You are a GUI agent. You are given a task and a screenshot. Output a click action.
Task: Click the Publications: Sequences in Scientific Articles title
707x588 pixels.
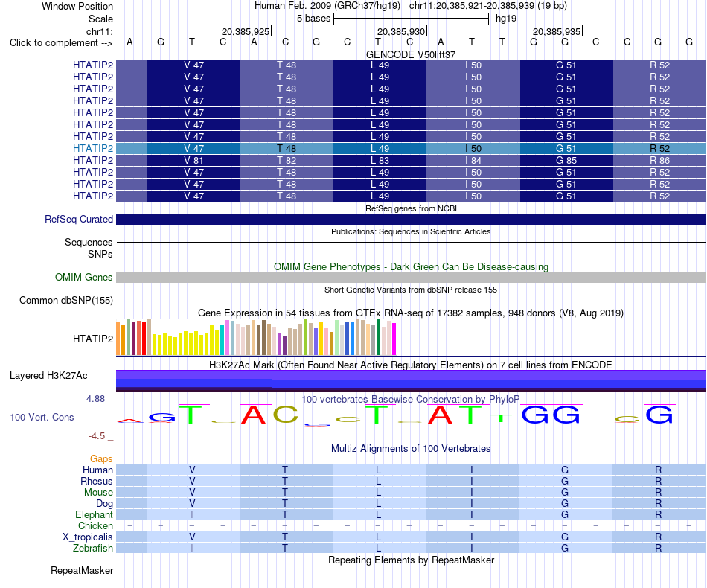coord(411,231)
